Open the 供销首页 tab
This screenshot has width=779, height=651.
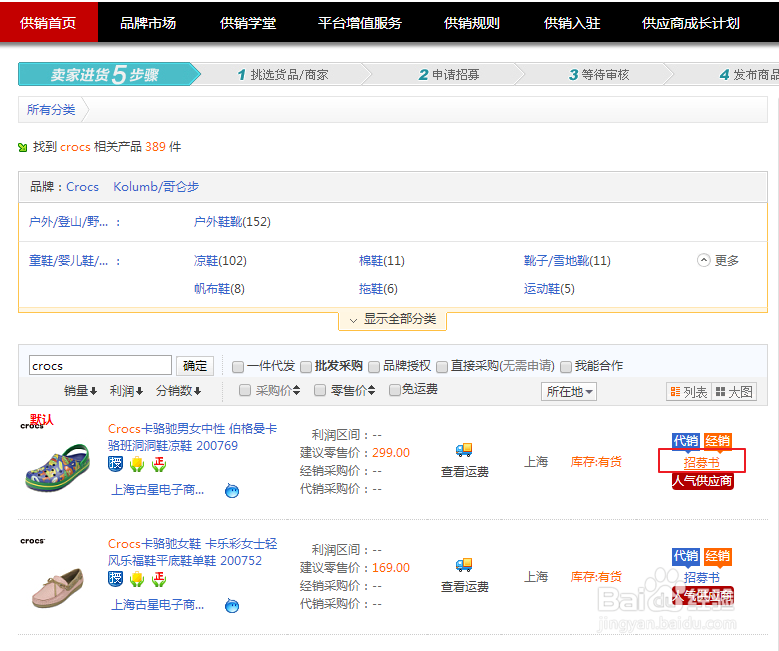[x=48, y=23]
